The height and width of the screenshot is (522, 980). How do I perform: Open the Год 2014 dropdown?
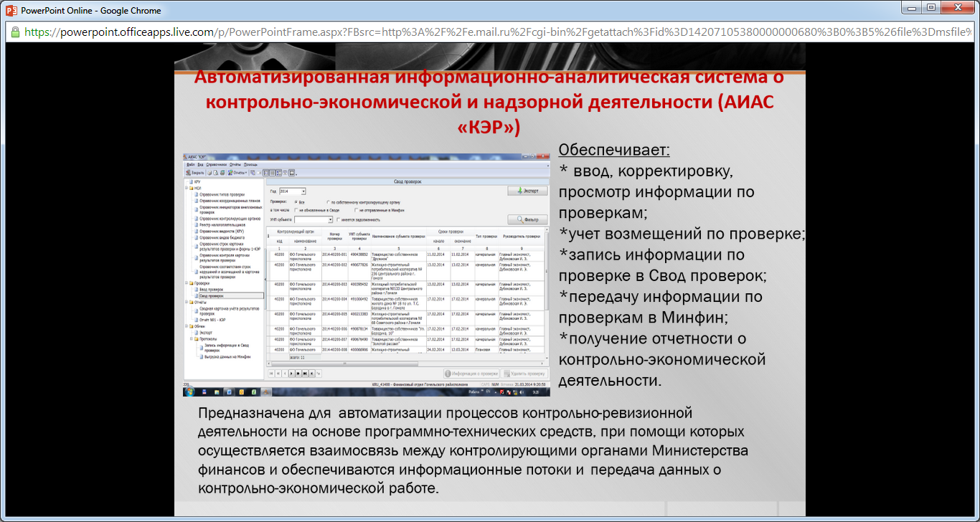tap(293, 191)
